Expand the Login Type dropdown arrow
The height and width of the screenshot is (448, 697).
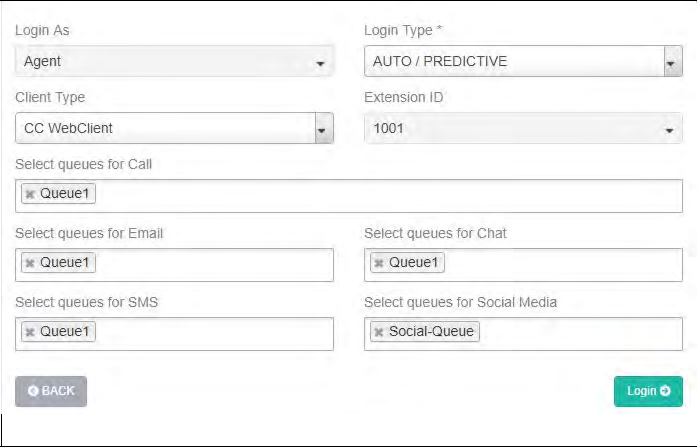coord(673,62)
